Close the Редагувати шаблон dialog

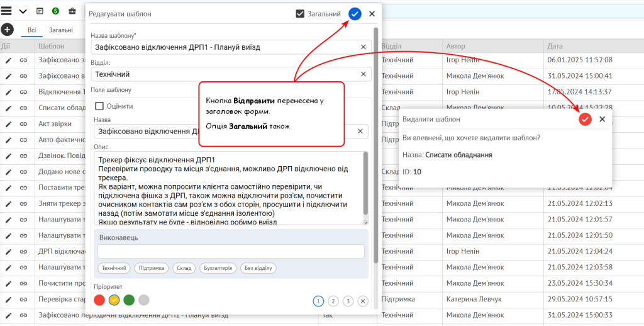click(x=372, y=14)
